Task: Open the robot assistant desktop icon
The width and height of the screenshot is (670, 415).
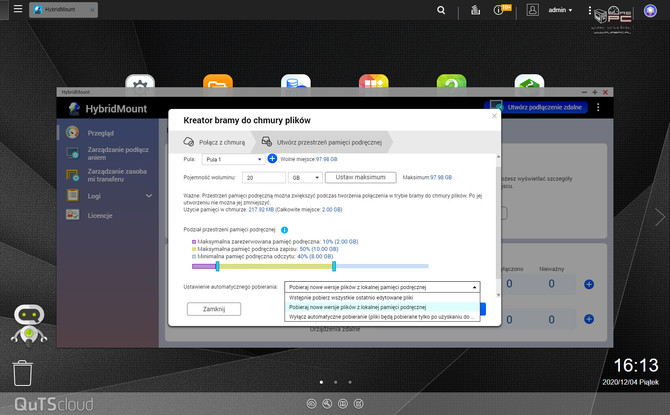Action: [x=29, y=325]
